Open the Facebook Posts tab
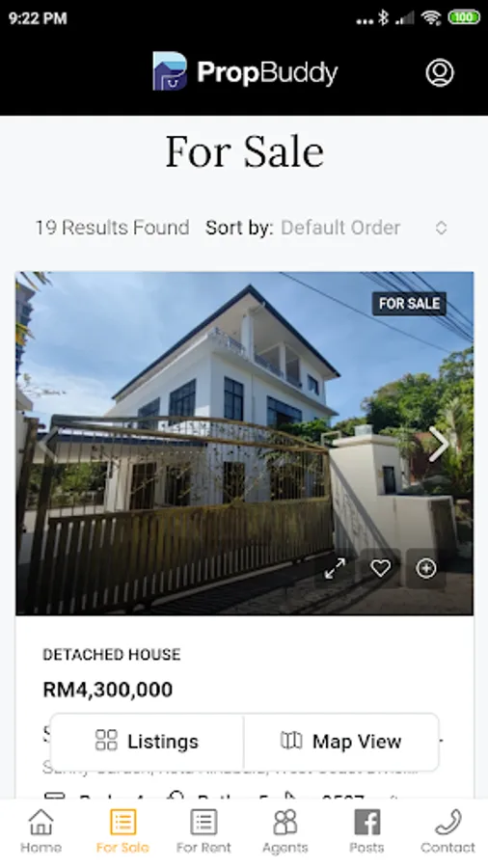Image resolution: width=488 pixels, height=868 pixels. point(366,831)
